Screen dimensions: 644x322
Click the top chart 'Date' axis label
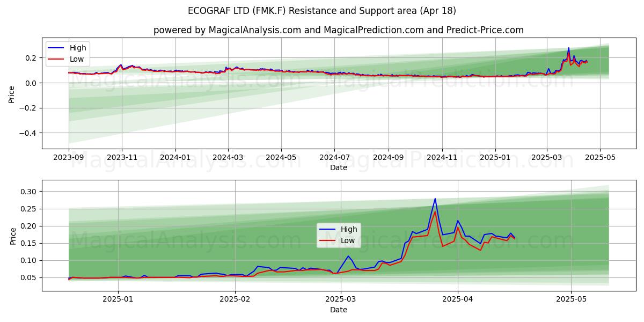339,167
